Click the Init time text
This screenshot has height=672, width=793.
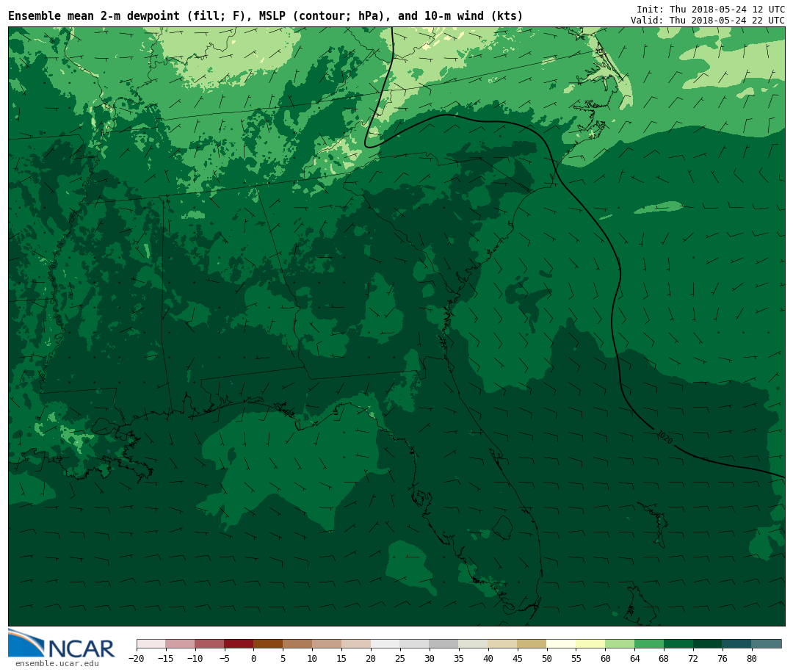click(x=711, y=9)
